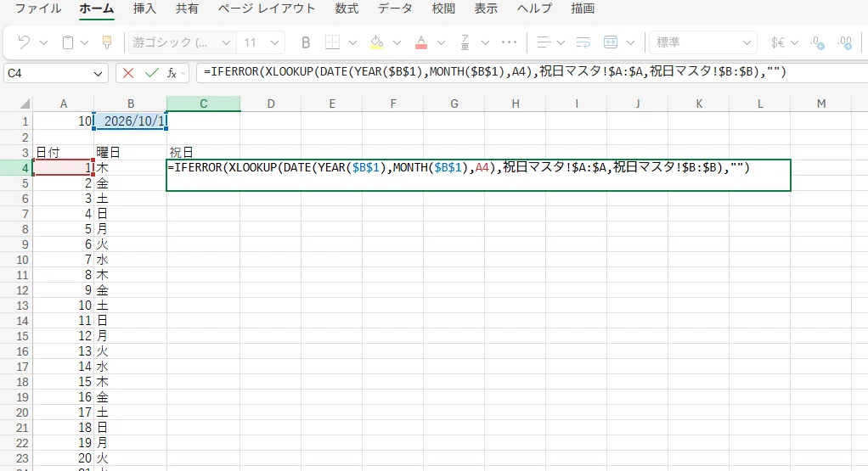Click cell A23 with value 20
Screen dimensions: 868x471
(x=64, y=457)
